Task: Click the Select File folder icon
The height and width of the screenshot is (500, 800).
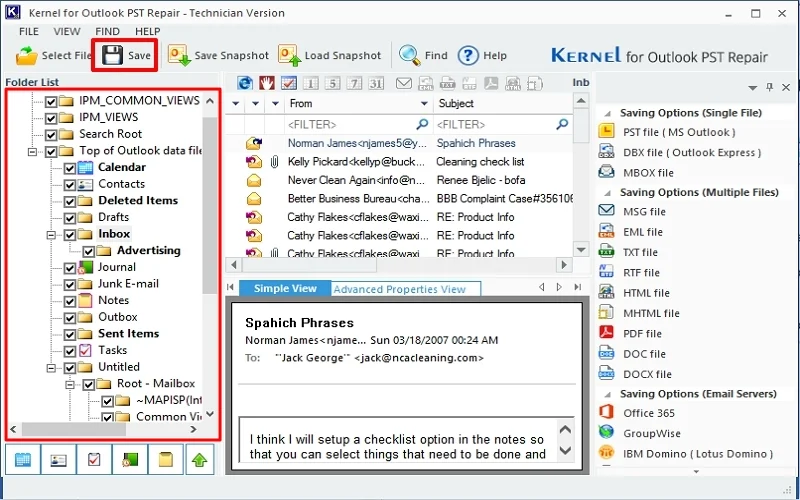Action: [x=27, y=56]
